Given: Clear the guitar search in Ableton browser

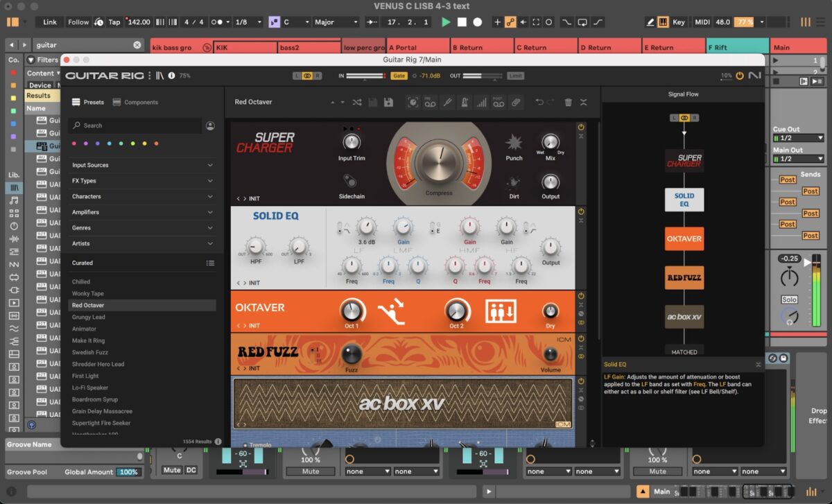Looking at the screenshot, I should pyautogui.click(x=137, y=45).
